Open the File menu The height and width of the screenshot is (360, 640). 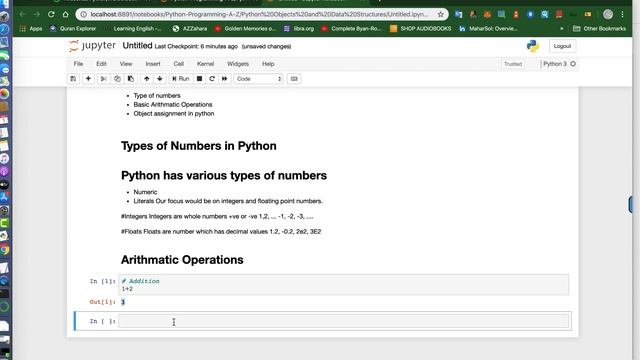click(x=78, y=64)
